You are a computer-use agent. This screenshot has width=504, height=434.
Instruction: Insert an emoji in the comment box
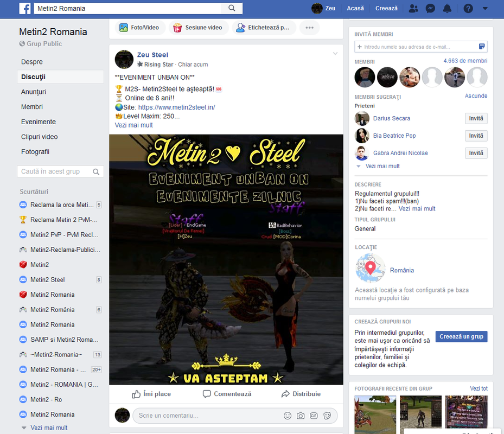pos(288,416)
